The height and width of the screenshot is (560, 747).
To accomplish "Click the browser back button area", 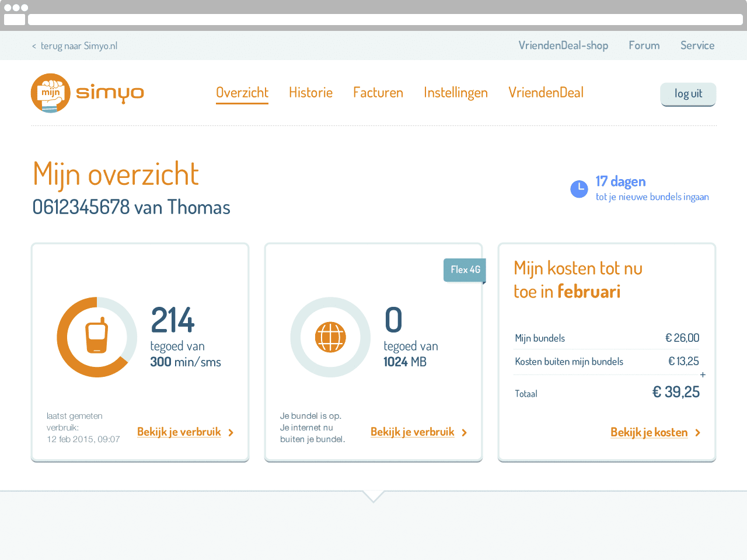I will (15, 20).
